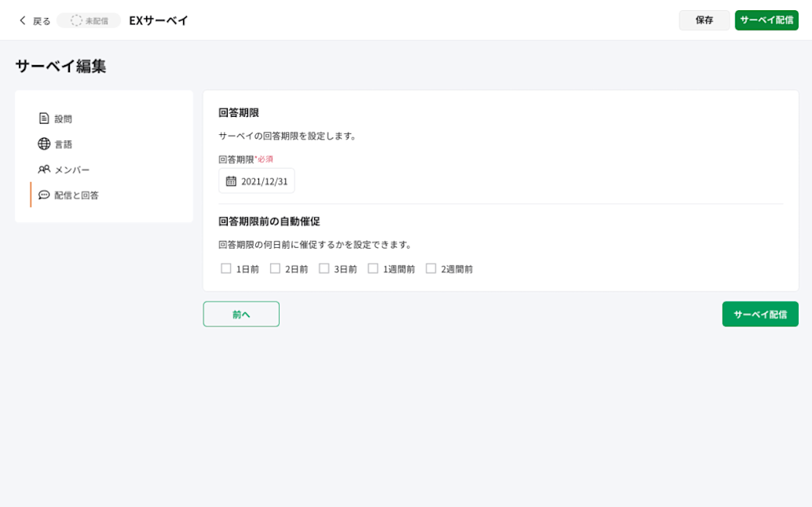
Task: Enable the 2週間前 reminder checkbox
Action: pyautogui.click(x=430, y=268)
